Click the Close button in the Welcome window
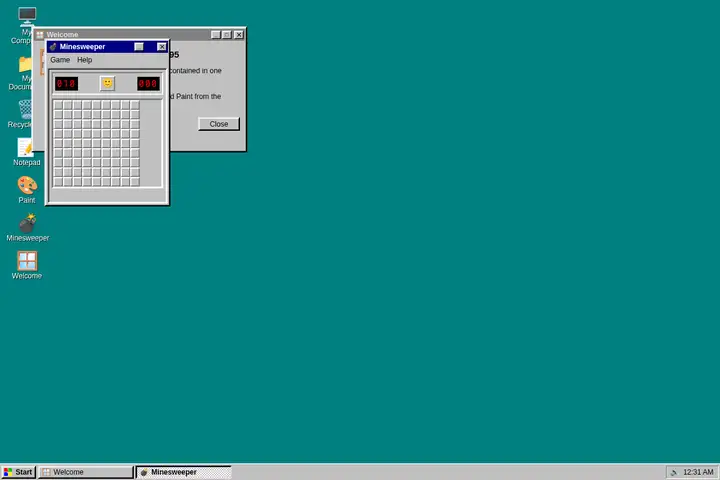Image resolution: width=720 pixels, height=480 pixels. pos(219,124)
